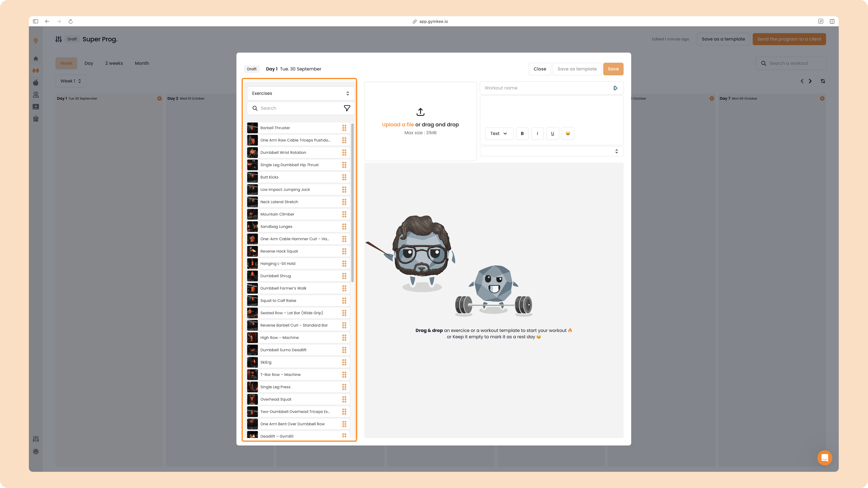The height and width of the screenshot is (488, 868).
Task: Select the Single Leg Press exercise
Action: [x=298, y=387]
